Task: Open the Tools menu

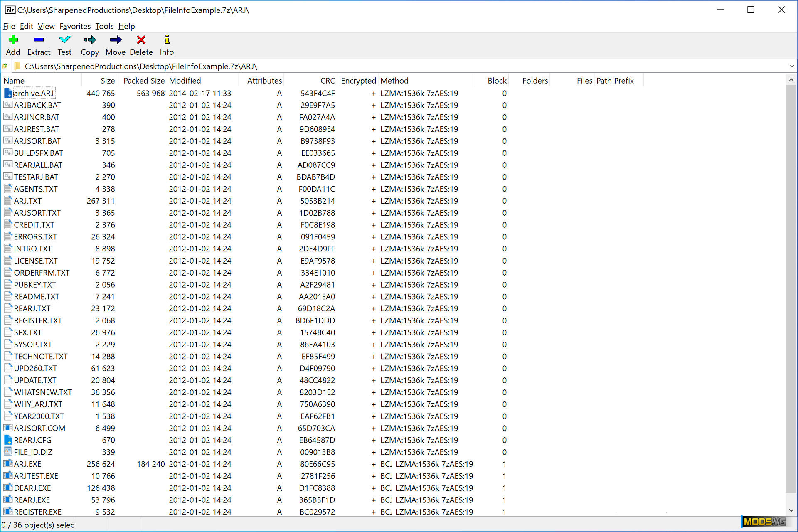Action: click(x=104, y=26)
